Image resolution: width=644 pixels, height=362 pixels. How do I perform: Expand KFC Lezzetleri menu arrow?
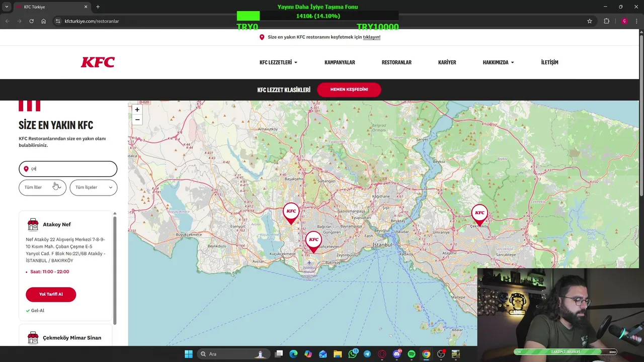296,62
